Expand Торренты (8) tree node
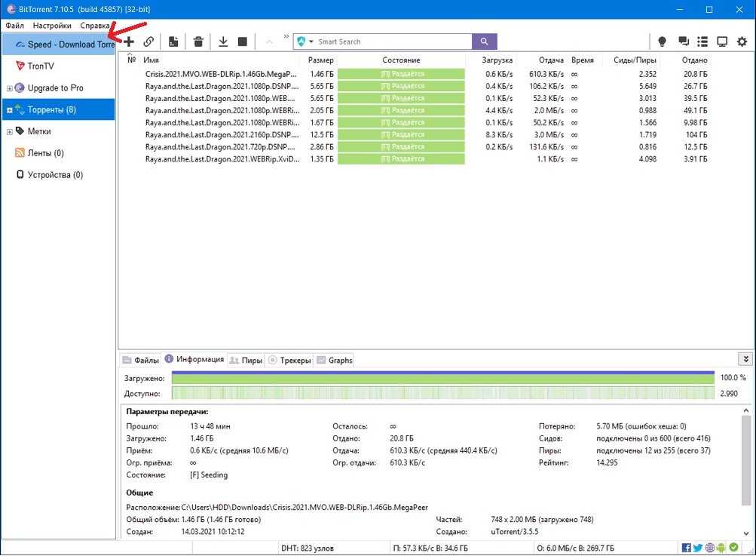The image size is (756, 556). click(x=9, y=110)
